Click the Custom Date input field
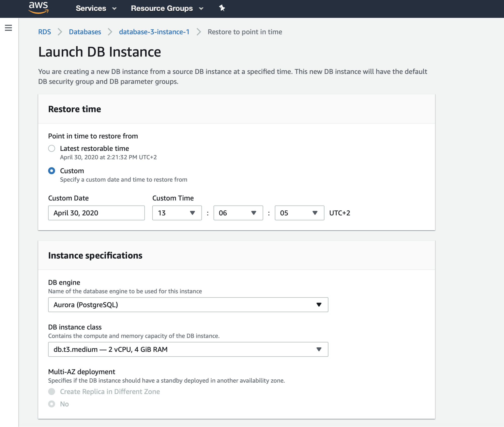Image resolution: width=504 pixels, height=427 pixels. 96,213
